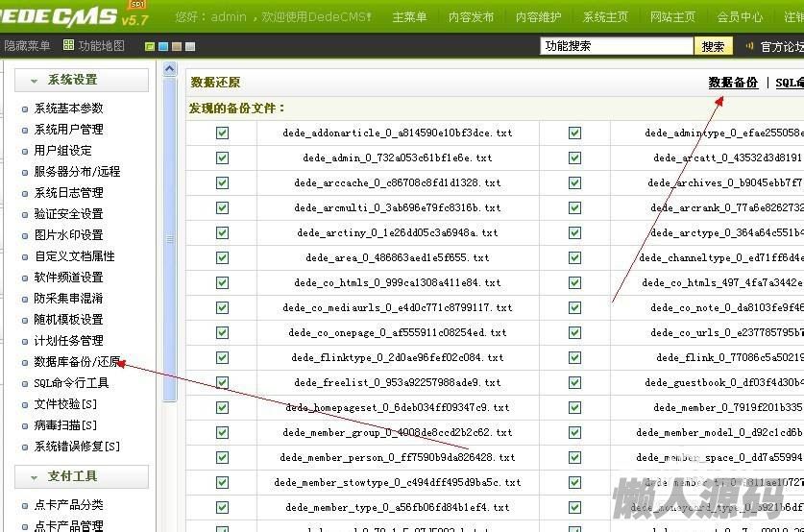Open 自定义文档属性 in sidebar
This screenshot has width=804, height=532.
[x=74, y=255]
